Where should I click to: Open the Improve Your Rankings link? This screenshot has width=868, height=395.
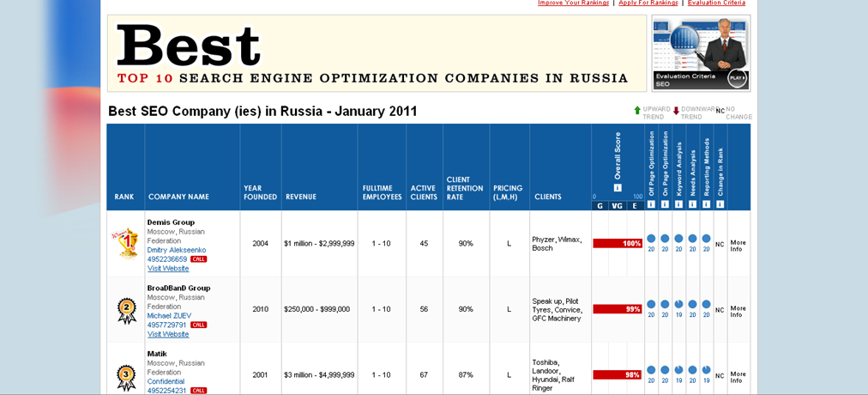(573, 3)
